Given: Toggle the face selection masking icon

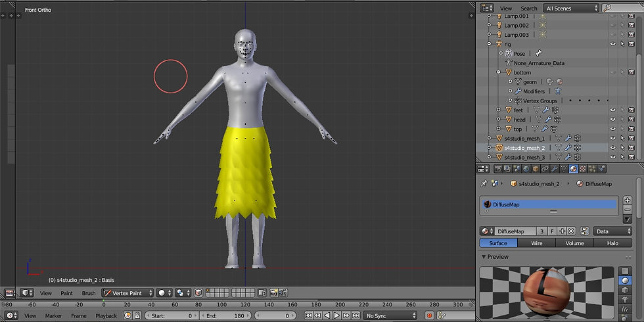Looking at the screenshot, I should (x=198, y=293).
